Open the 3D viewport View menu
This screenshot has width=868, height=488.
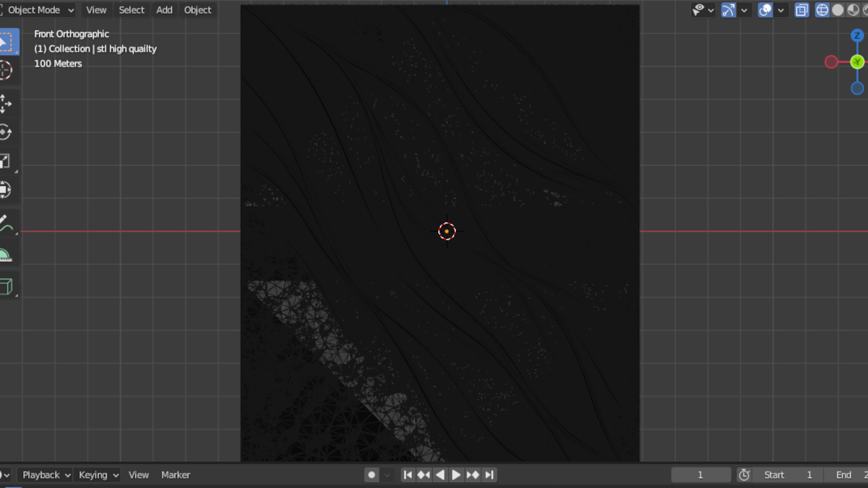[x=96, y=10]
